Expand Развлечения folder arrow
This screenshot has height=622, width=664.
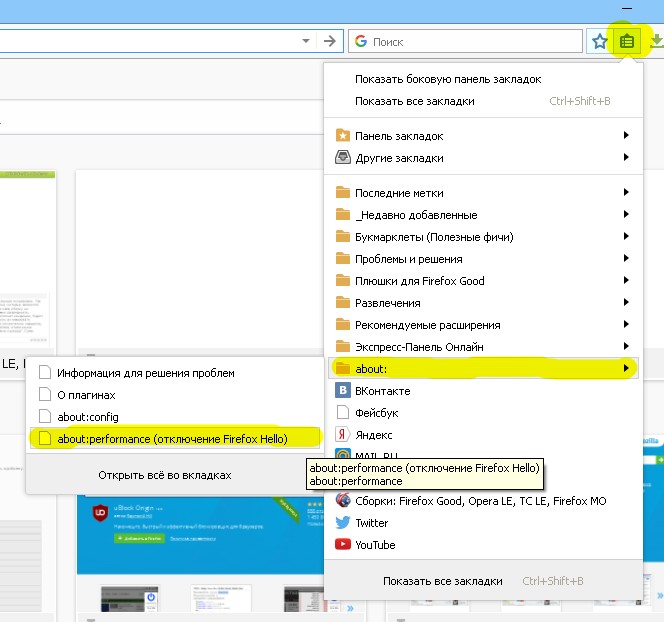[x=626, y=302]
